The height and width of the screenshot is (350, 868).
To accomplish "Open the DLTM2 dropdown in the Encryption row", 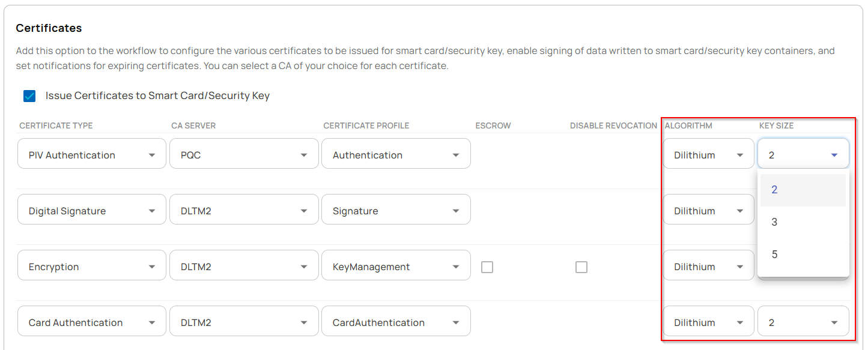I will (x=243, y=265).
